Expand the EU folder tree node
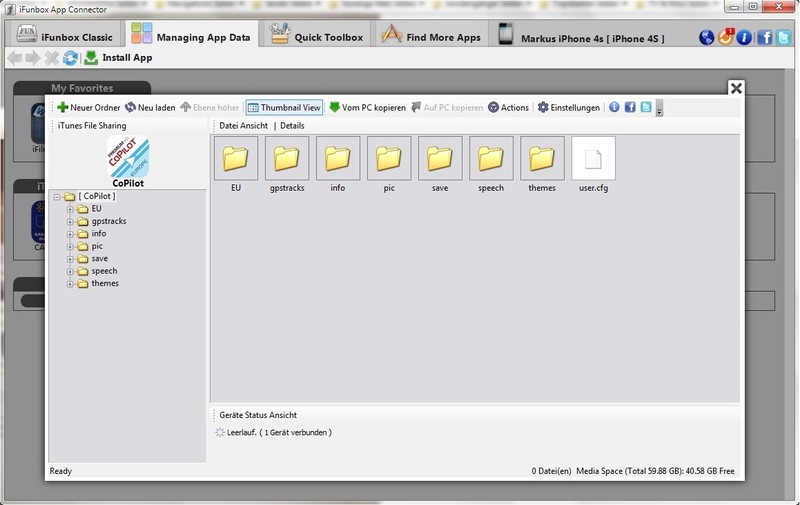 coord(70,209)
